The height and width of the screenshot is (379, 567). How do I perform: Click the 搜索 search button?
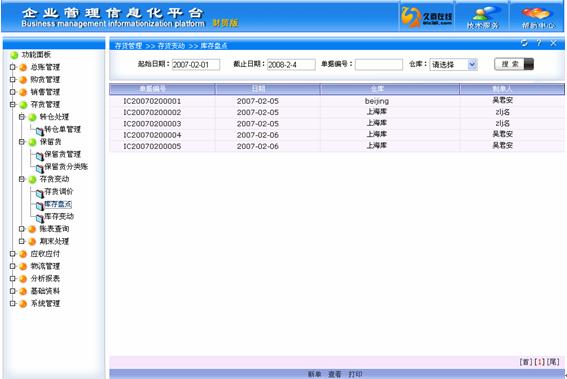click(x=514, y=64)
